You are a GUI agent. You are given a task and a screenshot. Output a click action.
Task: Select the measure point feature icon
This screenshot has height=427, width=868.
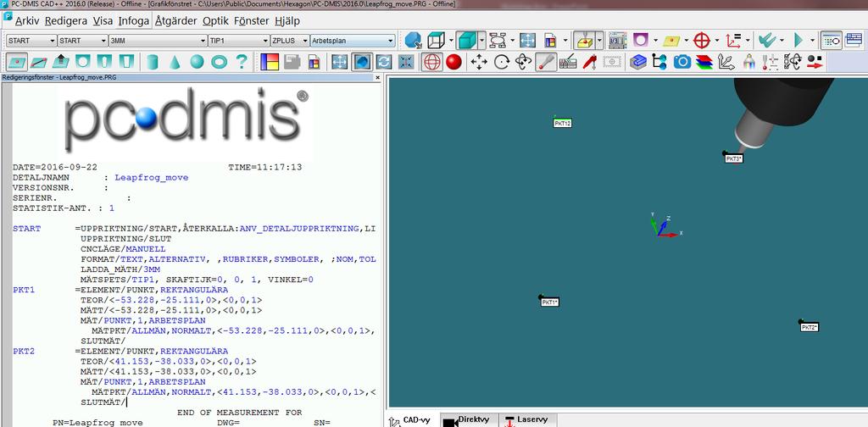click(x=16, y=61)
